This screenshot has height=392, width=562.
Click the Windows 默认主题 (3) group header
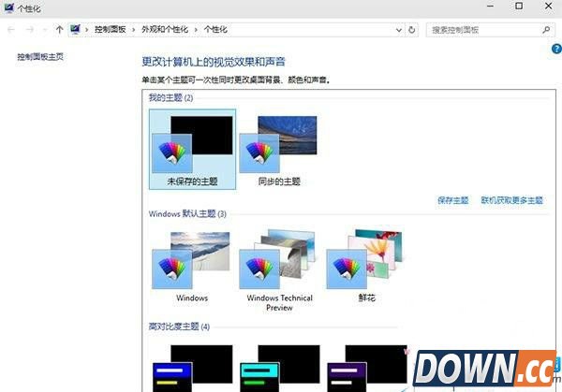tap(187, 213)
